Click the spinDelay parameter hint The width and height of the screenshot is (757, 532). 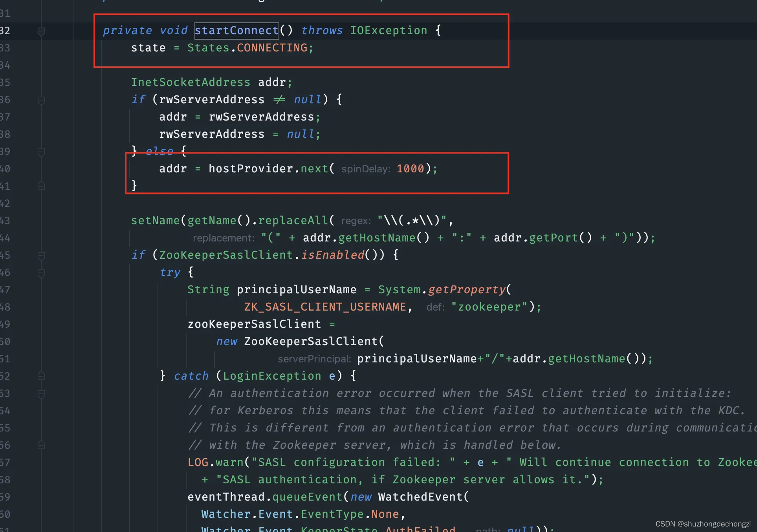tap(365, 169)
